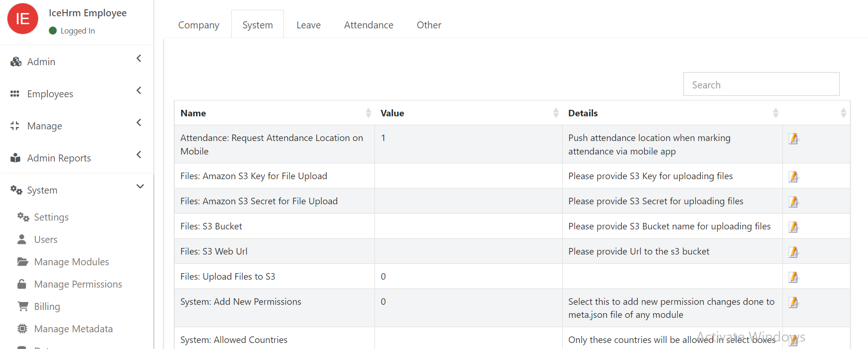Click the Manage menu label
The image size is (868, 349).
coord(45,126)
